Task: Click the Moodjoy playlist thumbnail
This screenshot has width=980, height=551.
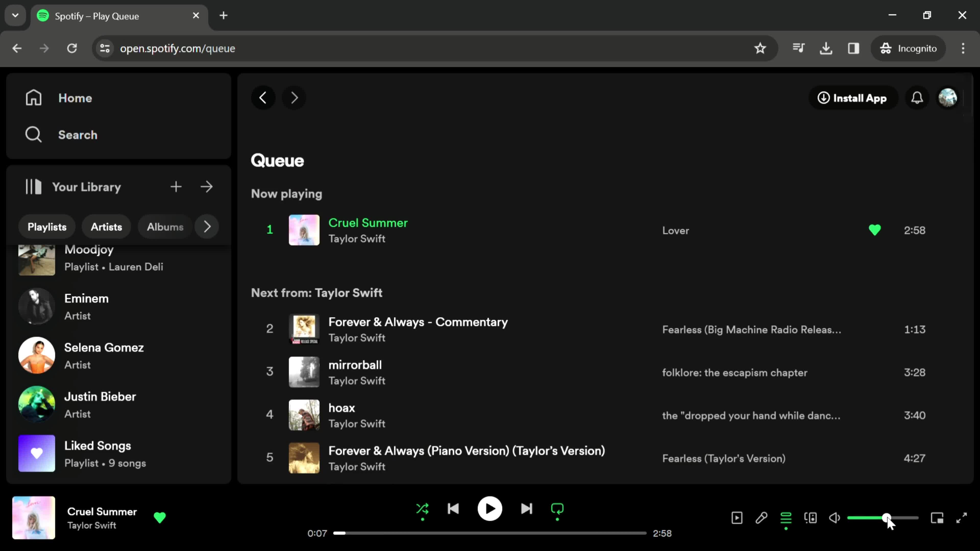Action: [36, 258]
